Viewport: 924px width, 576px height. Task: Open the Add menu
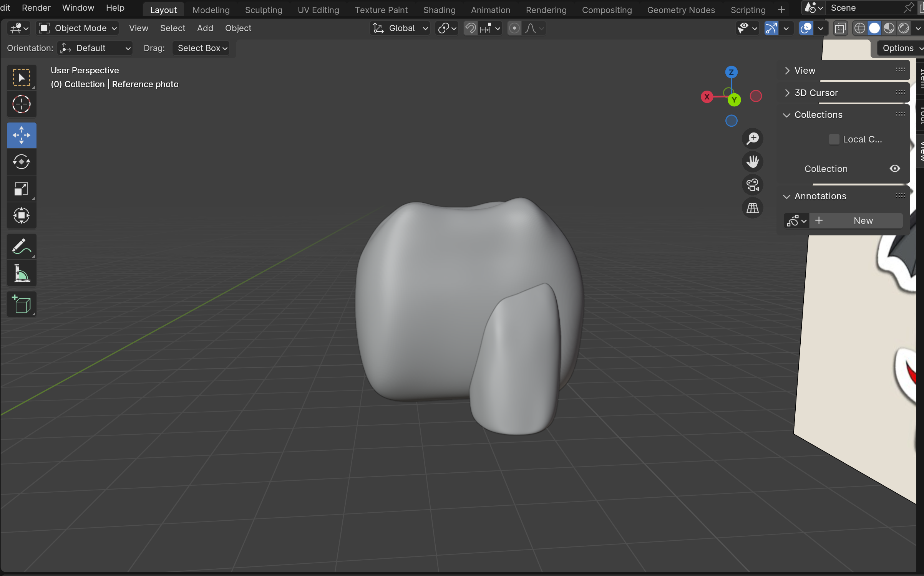pyautogui.click(x=205, y=28)
